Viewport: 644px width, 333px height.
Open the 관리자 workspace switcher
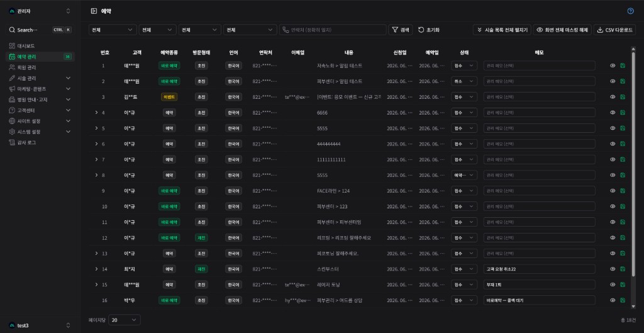(40, 11)
